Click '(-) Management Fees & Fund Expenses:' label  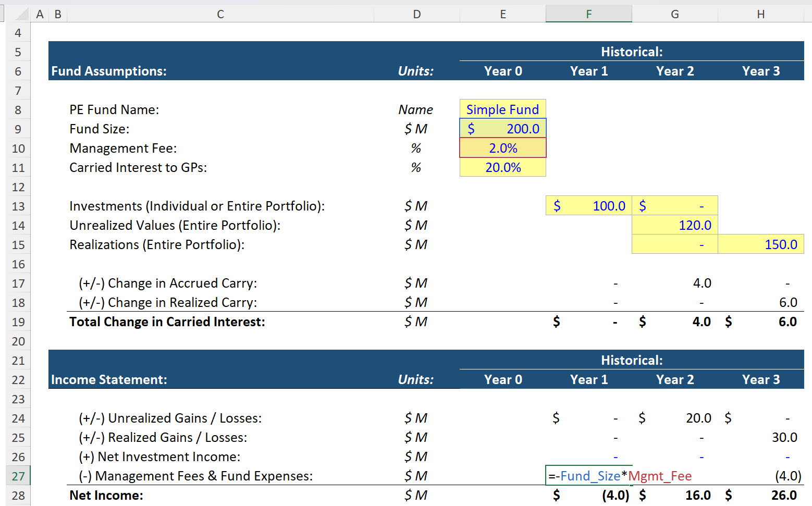(x=196, y=476)
